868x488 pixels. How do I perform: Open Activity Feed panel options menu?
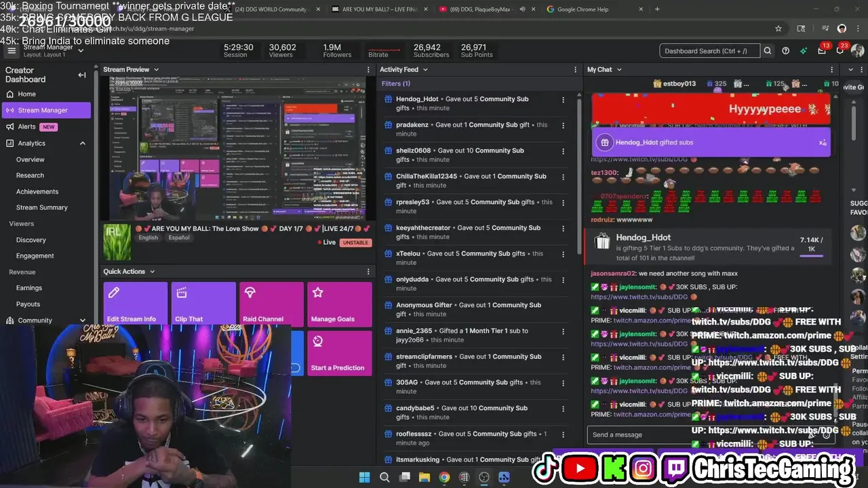[x=575, y=70]
